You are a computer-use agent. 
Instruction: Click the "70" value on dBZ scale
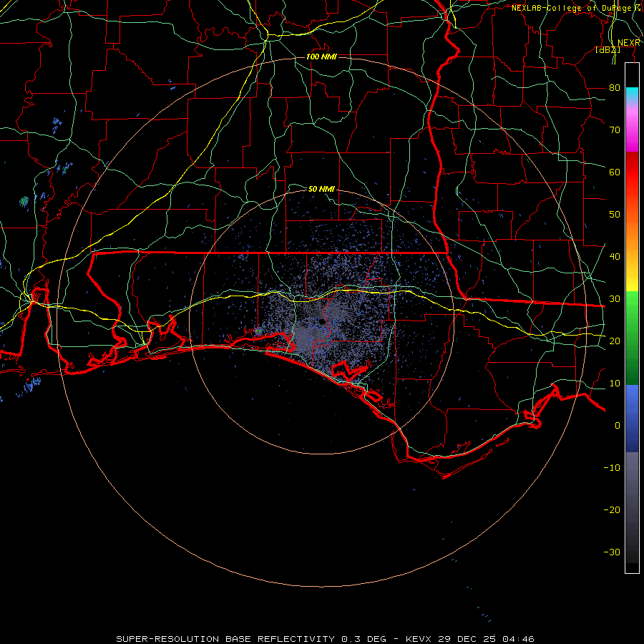point(615,130)
